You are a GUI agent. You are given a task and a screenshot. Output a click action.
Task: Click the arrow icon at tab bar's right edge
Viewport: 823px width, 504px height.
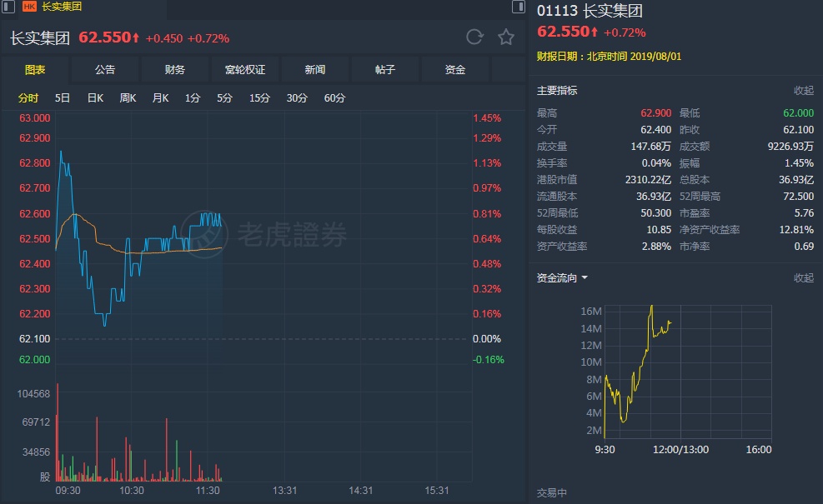[519, 6]
